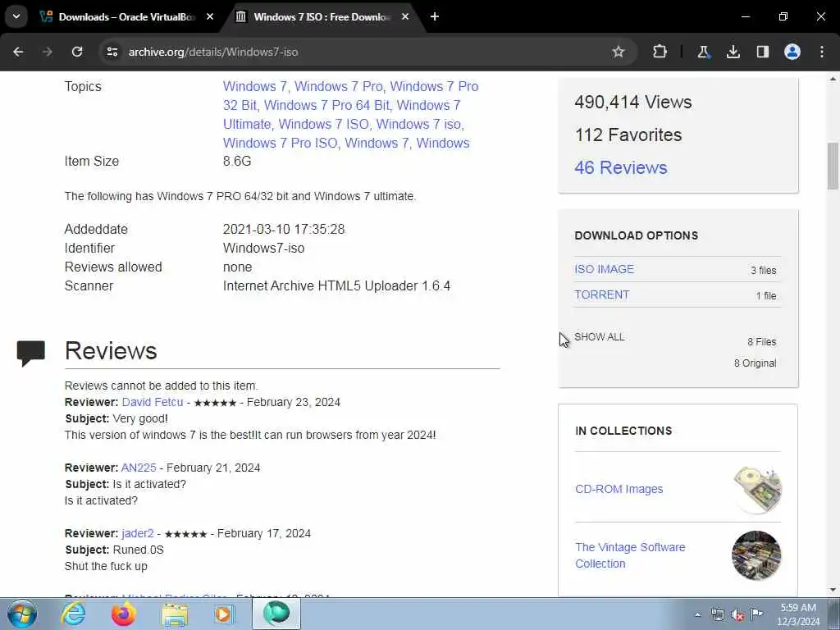This screenshot has height=630, width=840.
Task: Launch Internet Explorer from taskbar
Action: (73, 614)
